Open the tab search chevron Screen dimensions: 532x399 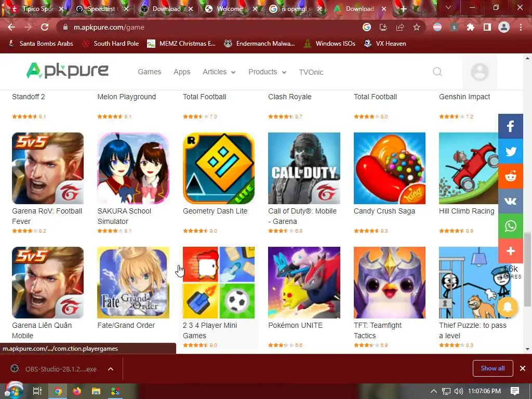tap(448, 7)
